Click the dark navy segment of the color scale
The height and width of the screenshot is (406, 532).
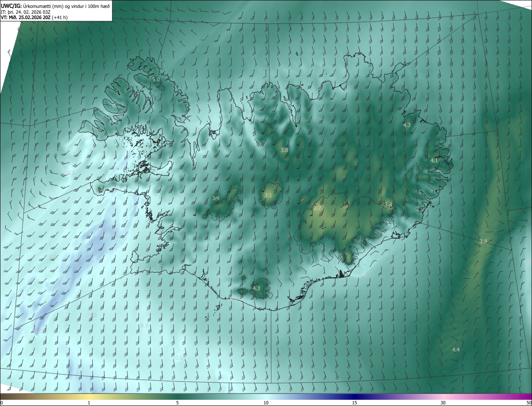355,396
